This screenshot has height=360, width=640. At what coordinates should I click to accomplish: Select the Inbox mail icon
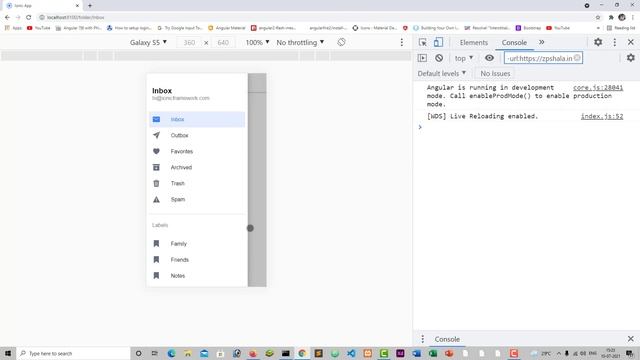click(156, 119)
